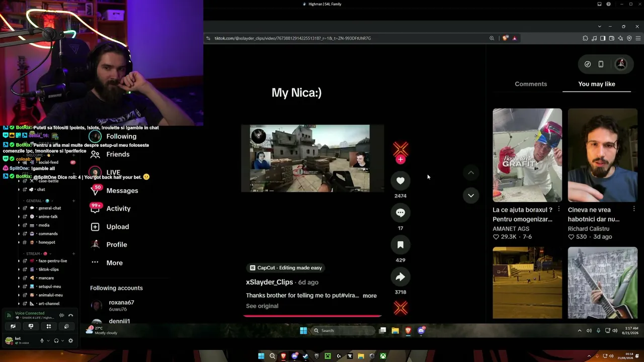The image size is (644, 362).
Task: Open More options in the TikTok sidebar
Action: point(106,263)
